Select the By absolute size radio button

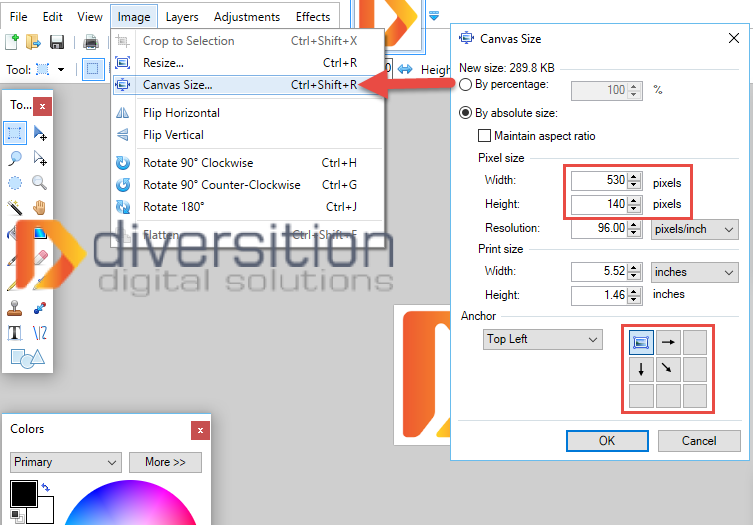(465, 113)
